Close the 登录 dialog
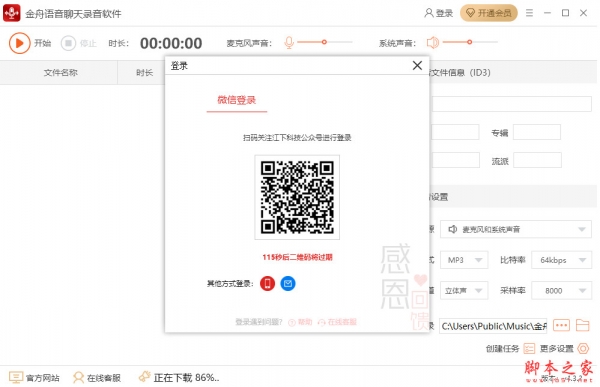This screenshot has width=600, height=387. pyautogui.click(x=417, y=65)
